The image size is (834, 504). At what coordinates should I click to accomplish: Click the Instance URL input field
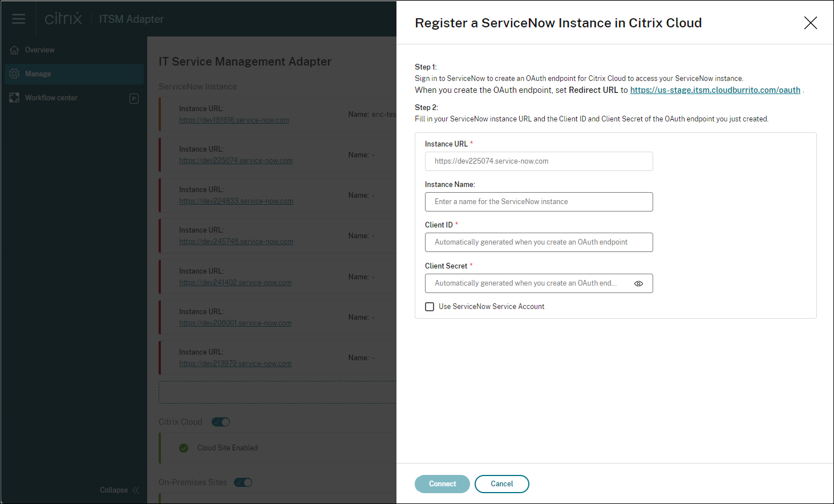coord(539,161)
